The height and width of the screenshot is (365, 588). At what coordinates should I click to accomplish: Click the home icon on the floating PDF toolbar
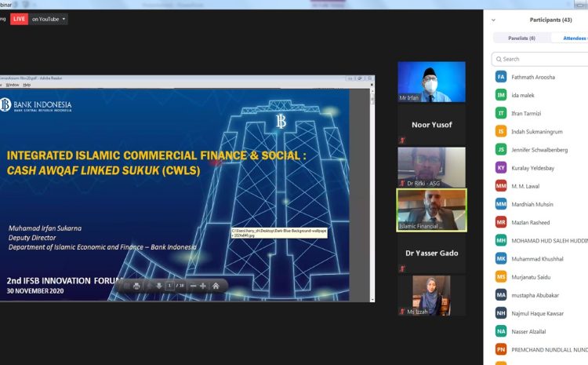216,287
